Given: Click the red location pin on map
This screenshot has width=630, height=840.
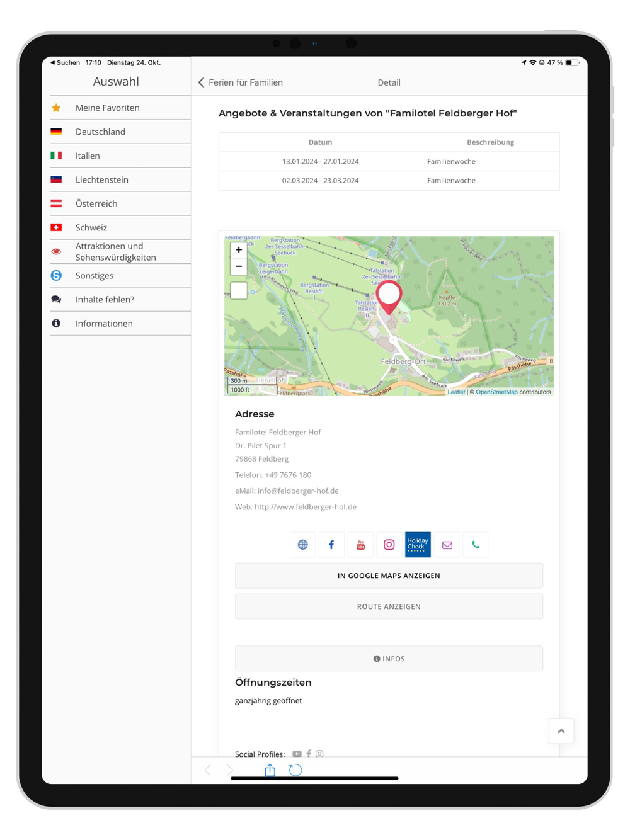Looking at the screenshot, I should [389, 297].
